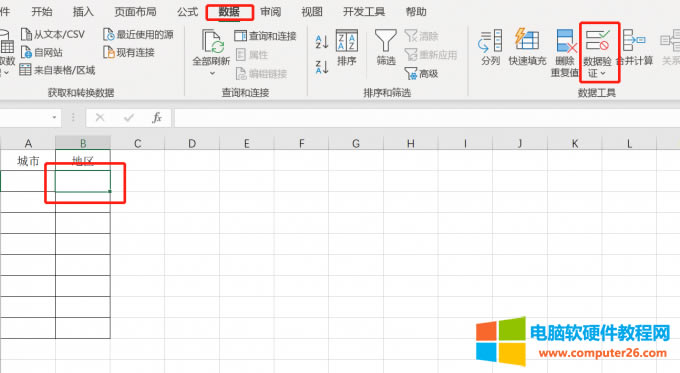Expand the 全部刷新 dropdown arrow
Viewport: 680px width, 373px height.
(212, 73)
